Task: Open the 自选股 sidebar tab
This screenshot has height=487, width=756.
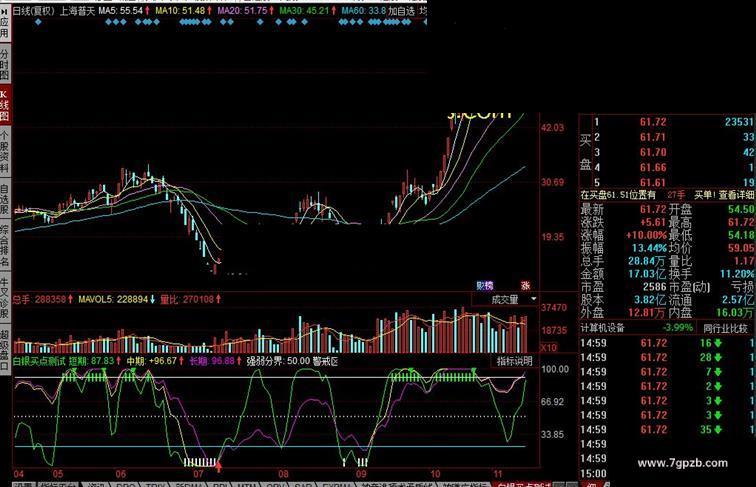Action: (x=5, y=199)
